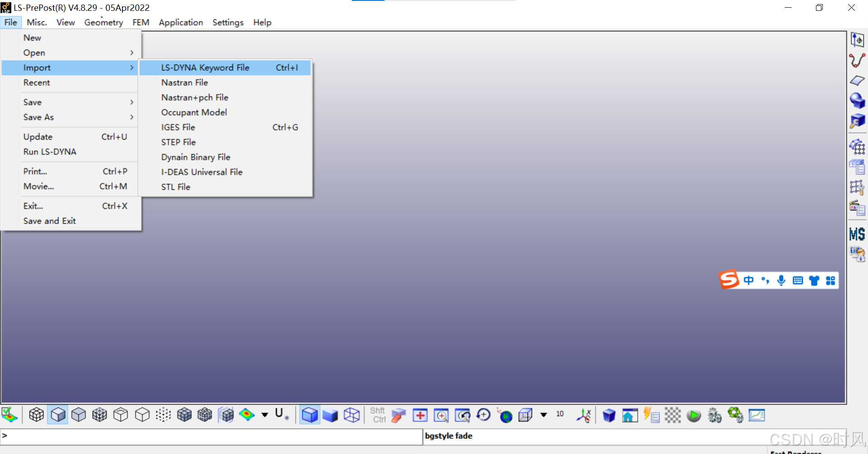
Task: Click the blue cube active-parts icon
Action: (609, 415)
